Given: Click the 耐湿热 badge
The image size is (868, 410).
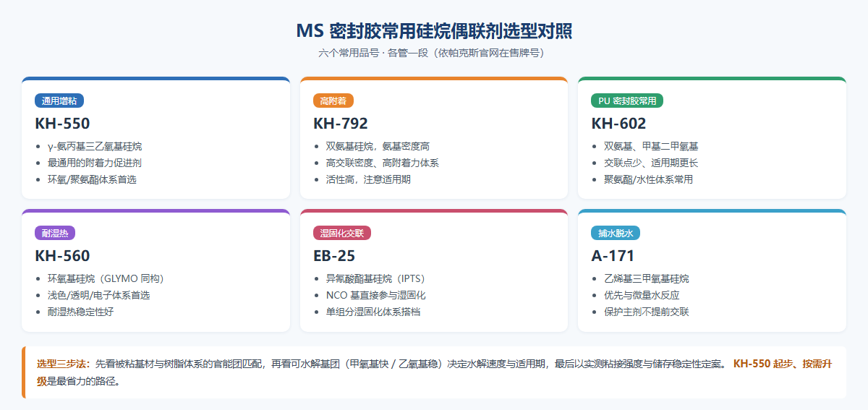Looking at the screenshot, I should point(55,233).
